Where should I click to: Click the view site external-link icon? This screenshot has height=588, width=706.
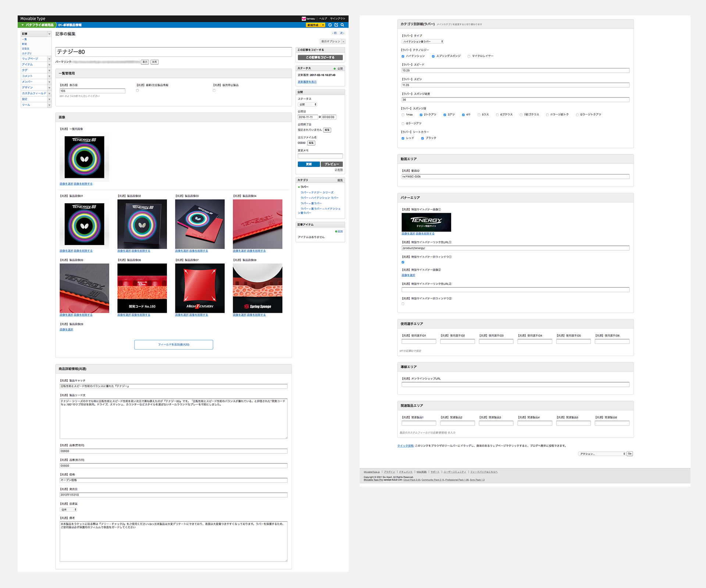336,25
